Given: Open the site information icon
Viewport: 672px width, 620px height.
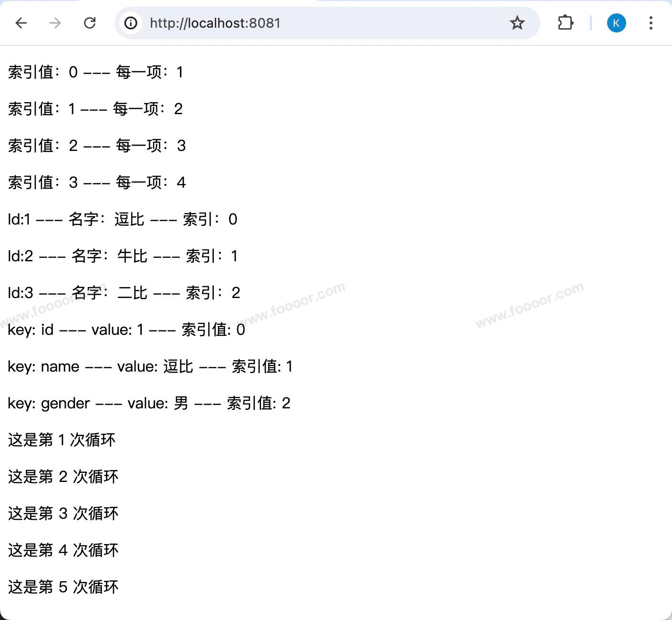Looking at the screenshot, I should click(x=131, y=23).
